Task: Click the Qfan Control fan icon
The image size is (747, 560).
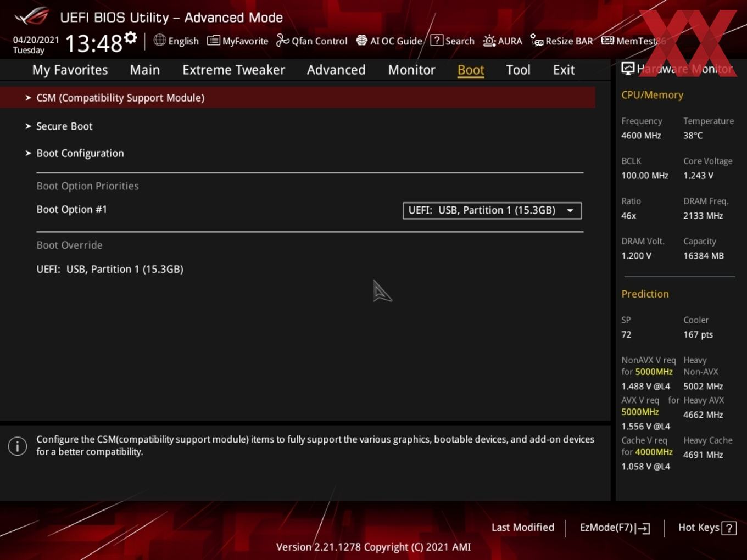Action: click(x=282, y=40)
